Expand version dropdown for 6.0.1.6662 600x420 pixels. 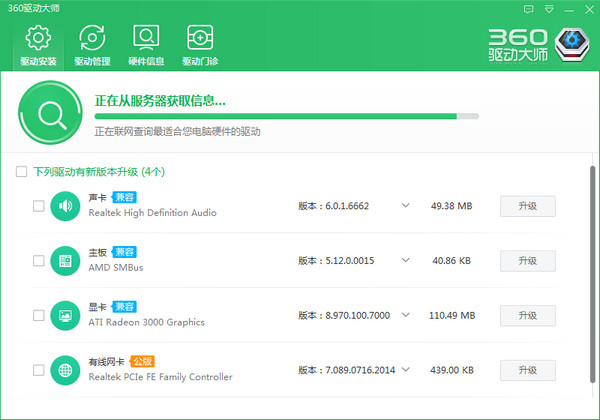coord(405,206)
